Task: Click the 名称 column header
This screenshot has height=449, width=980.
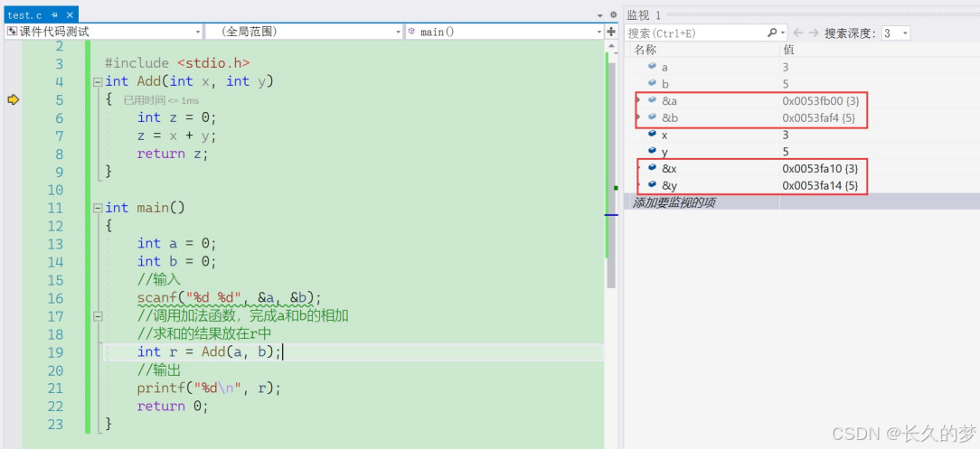Action: coord(645,50)
